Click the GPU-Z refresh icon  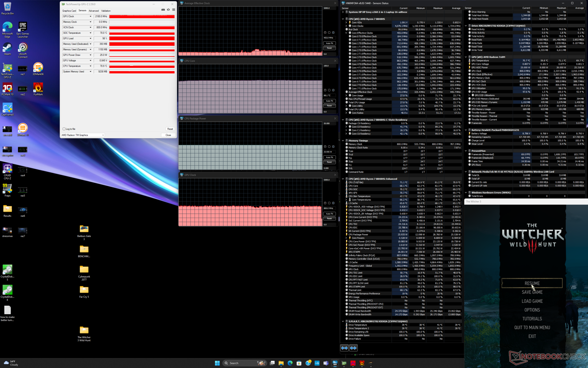[168, 10]
